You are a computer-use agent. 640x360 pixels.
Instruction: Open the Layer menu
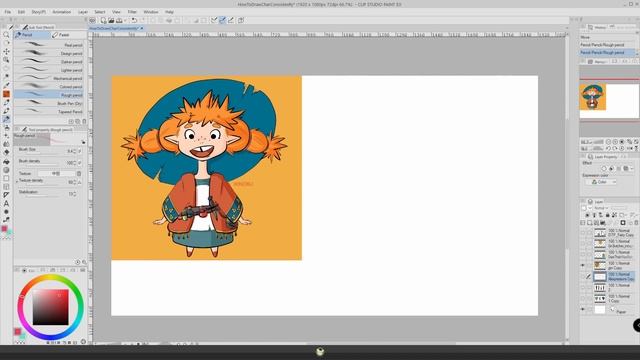tap(83, 12)
